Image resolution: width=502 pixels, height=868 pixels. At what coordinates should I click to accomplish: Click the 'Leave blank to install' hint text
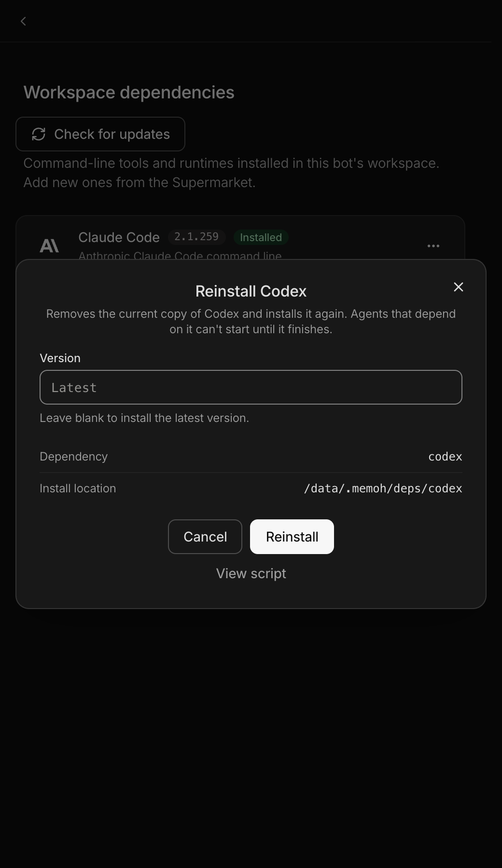pyautogui.click(x=144, y=418)
